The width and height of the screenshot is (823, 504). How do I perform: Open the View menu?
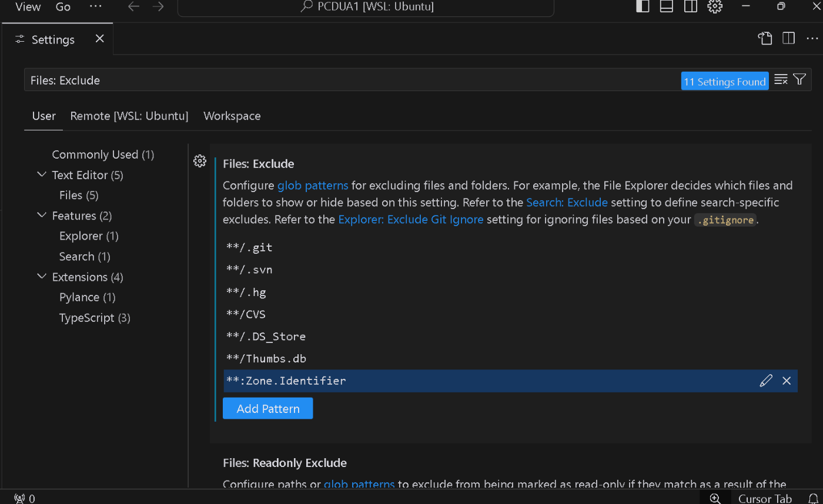pyautogui.click(x=27, y=6)
